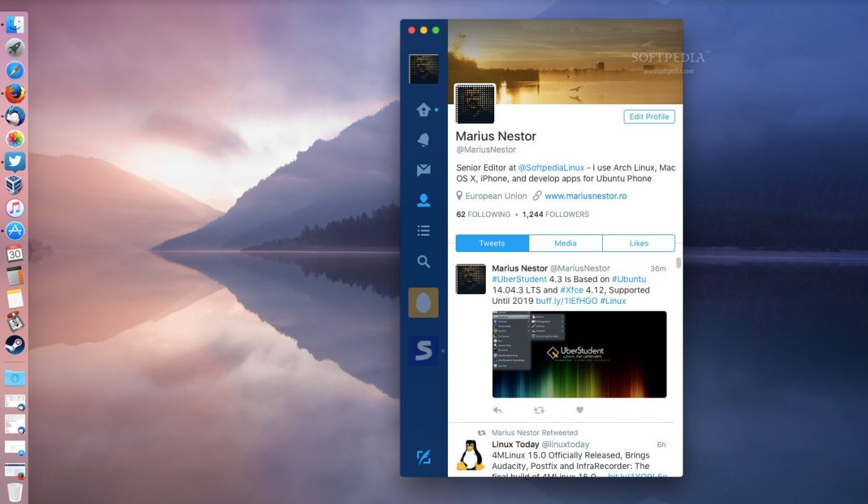
Task: Open Search with the magnifier icon
Action: (x=423, y=261)
